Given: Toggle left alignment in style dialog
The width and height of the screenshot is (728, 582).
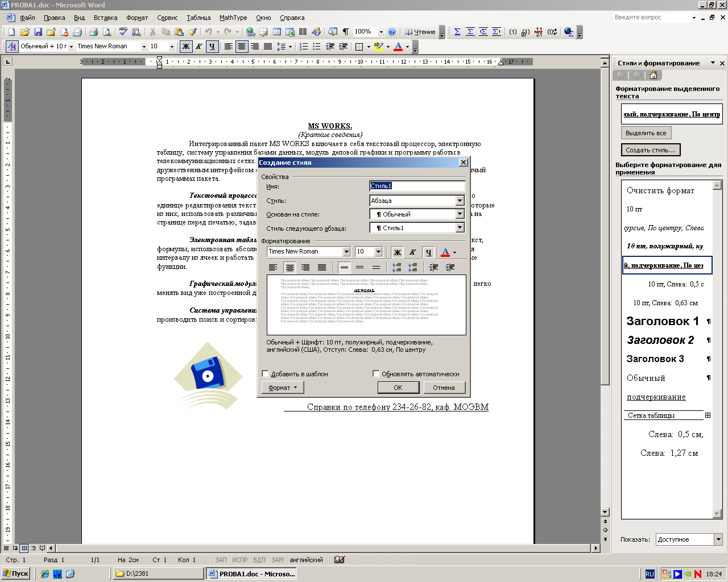Looking at the screenshot, I should click(273, 267).
